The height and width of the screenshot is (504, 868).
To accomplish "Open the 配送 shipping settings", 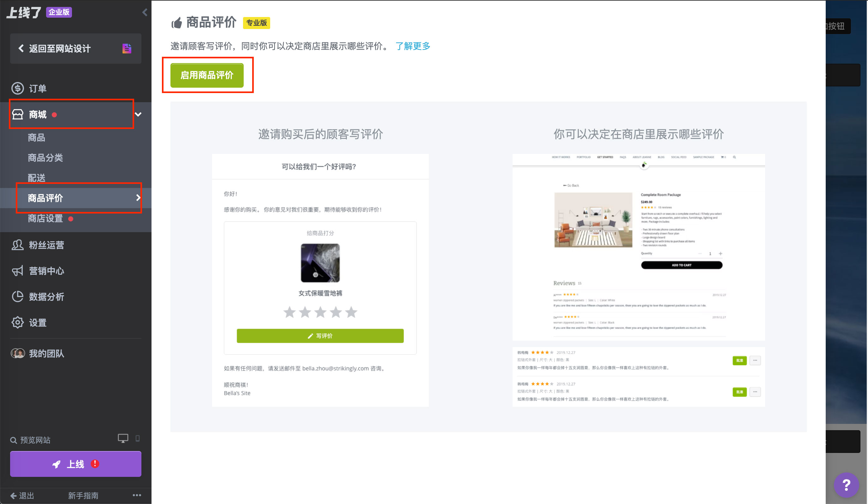I will click(36, 177).
